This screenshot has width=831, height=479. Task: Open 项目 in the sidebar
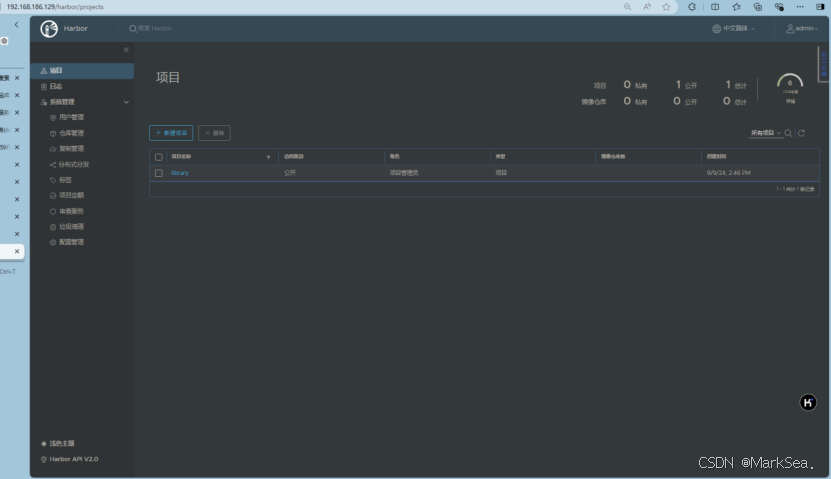pyautogui.click(x=82, y=70)
